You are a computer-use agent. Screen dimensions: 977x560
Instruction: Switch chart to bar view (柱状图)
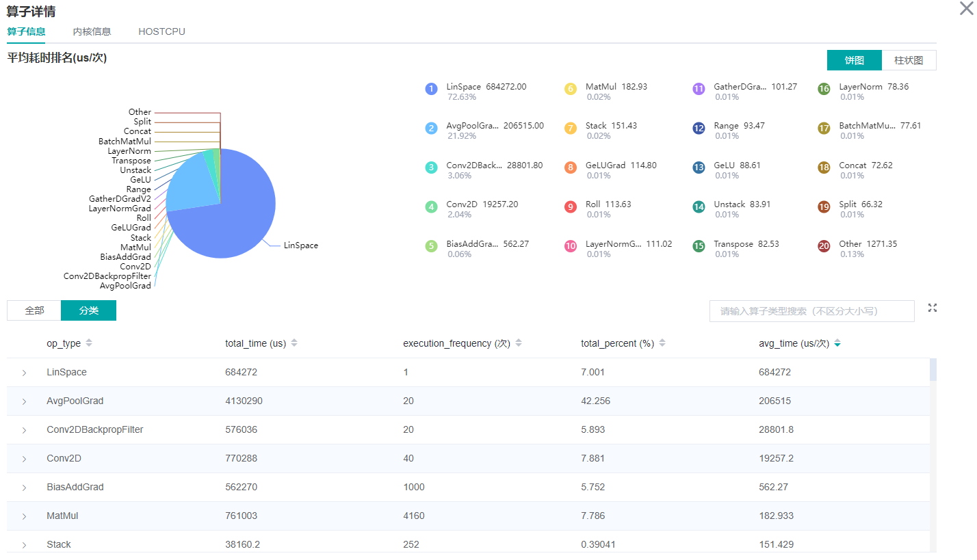point(909,60)
